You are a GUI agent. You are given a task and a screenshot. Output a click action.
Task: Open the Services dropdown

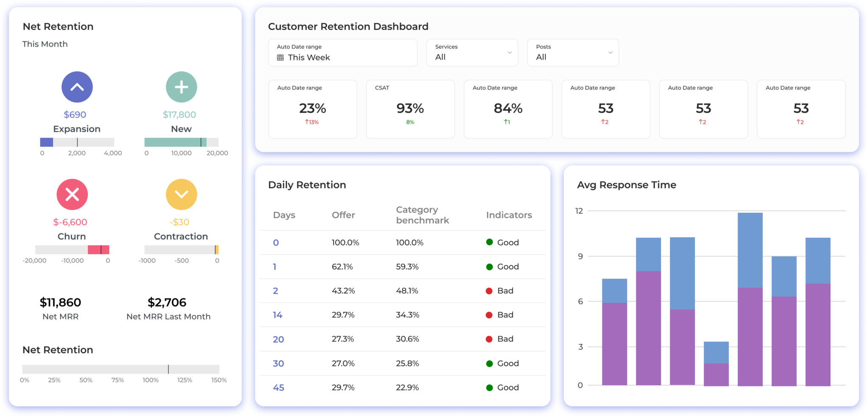click(472, 53)
